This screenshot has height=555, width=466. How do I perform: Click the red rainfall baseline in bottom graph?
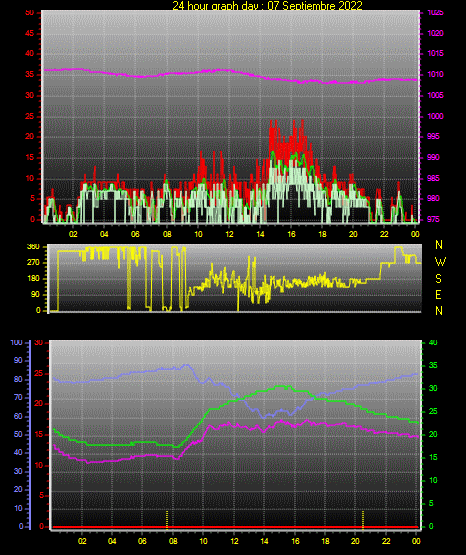tap(235, 527)
